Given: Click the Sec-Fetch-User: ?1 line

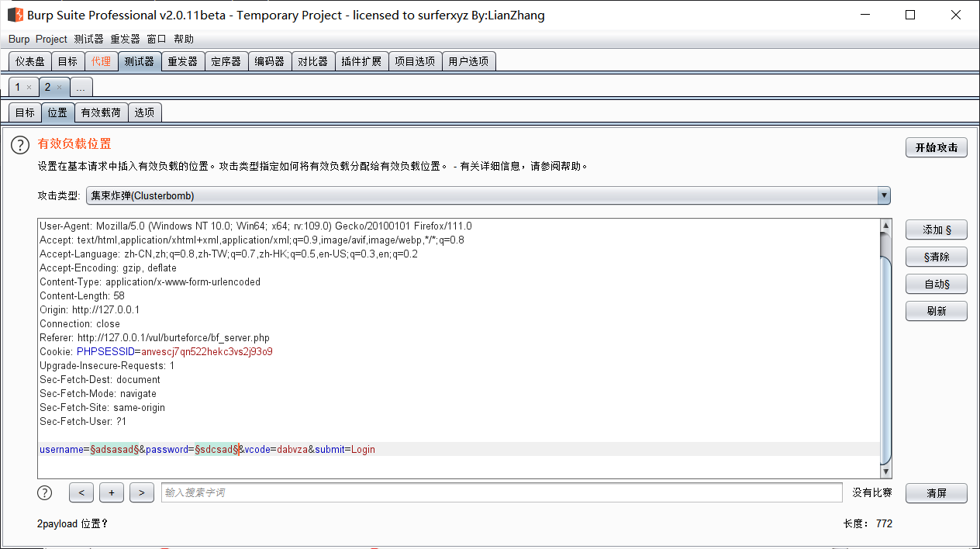Looking at the screenshot, I should point(83,421).
